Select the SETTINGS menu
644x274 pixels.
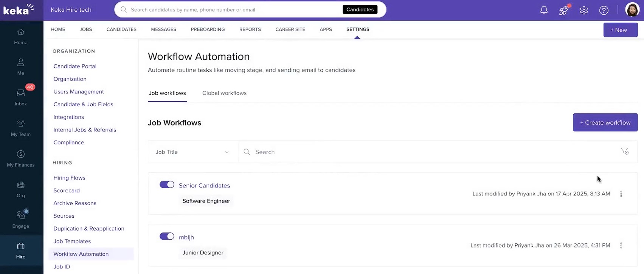pos(358,29)
